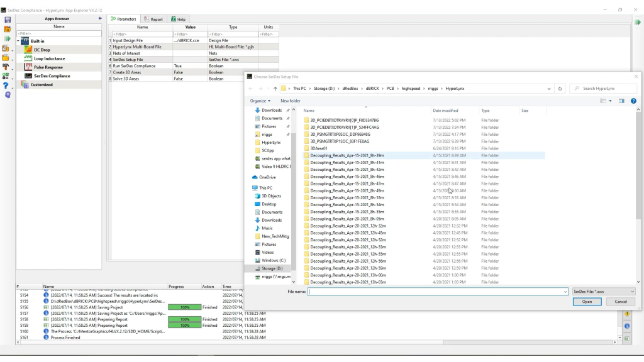Toggle progress messages filter icon in log
Screen dimensions: 644x362
pyautogui.click(x=627, y=339)
